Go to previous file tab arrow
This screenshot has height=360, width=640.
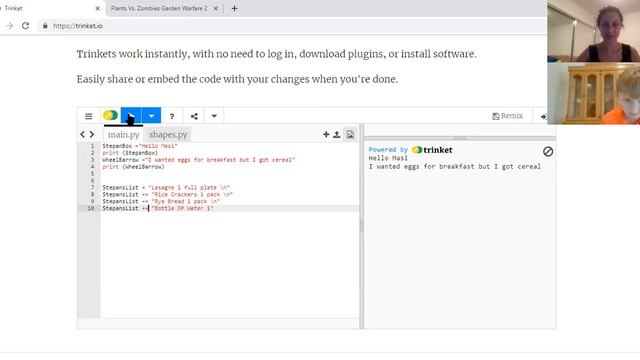point(83,134)
